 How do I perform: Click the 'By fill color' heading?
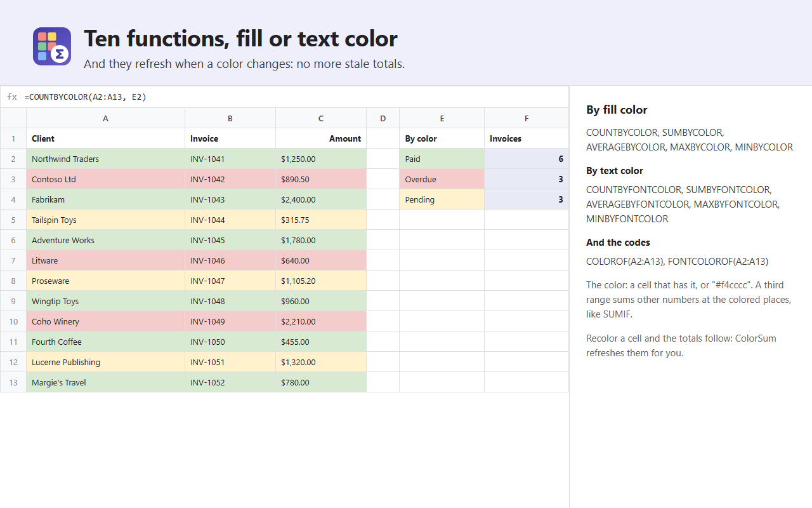click(617, 110)
